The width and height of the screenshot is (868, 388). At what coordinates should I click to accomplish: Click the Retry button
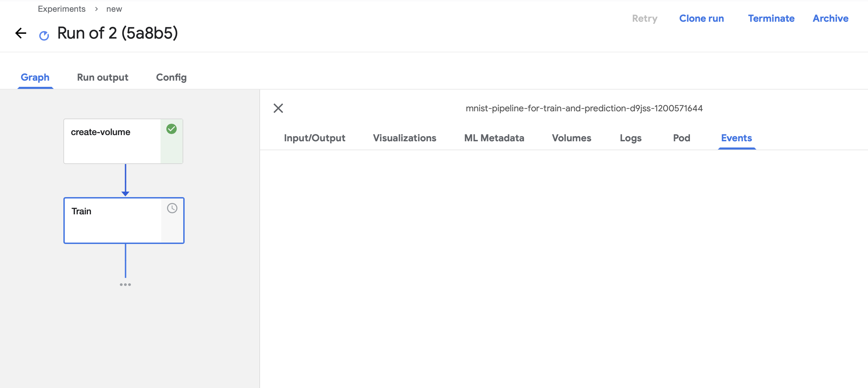pos(645,18)
